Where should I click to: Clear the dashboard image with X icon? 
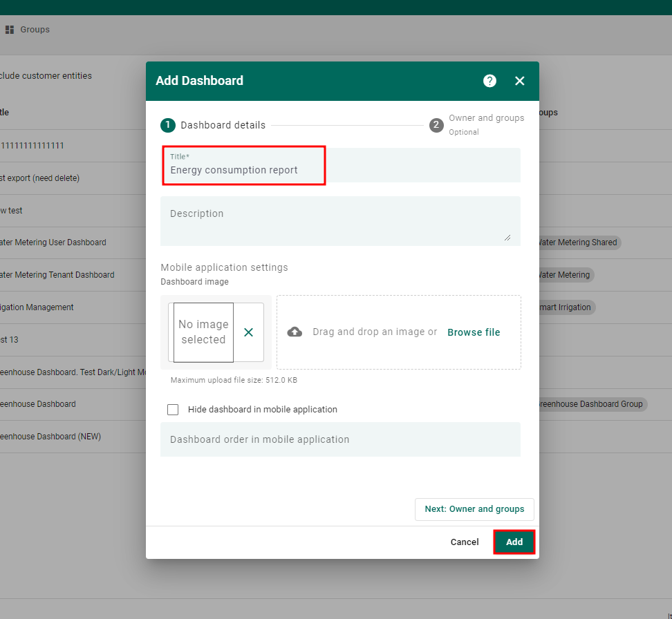[248, 332]
